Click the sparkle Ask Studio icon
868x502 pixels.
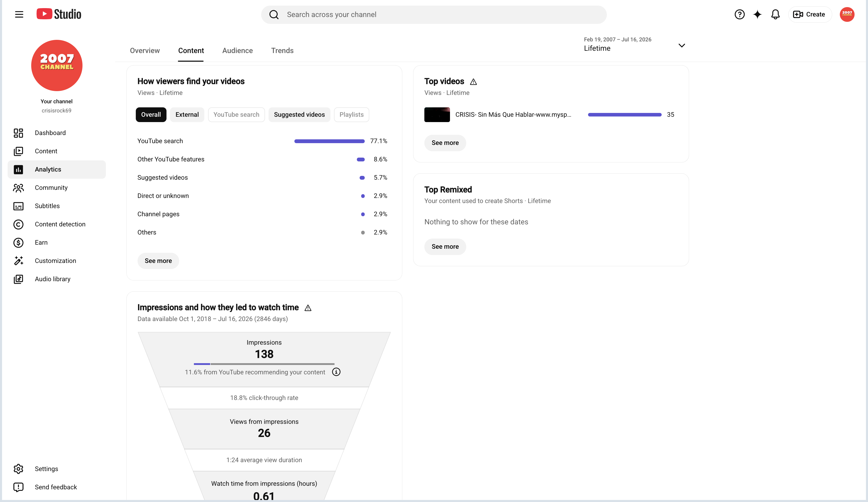(757, 14)
